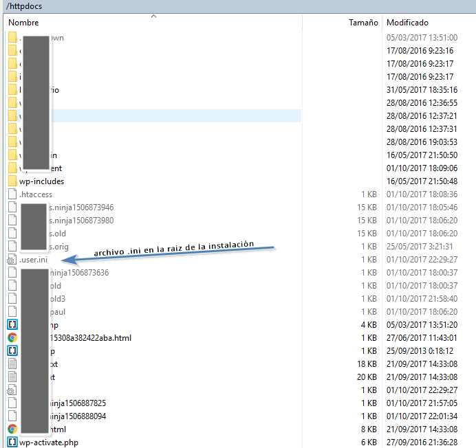Image resolution: width=476 pixels, height=448 pixels.
Task: Click the date 27/06/2017 11:43:01
Action: (x=422, y=338)
